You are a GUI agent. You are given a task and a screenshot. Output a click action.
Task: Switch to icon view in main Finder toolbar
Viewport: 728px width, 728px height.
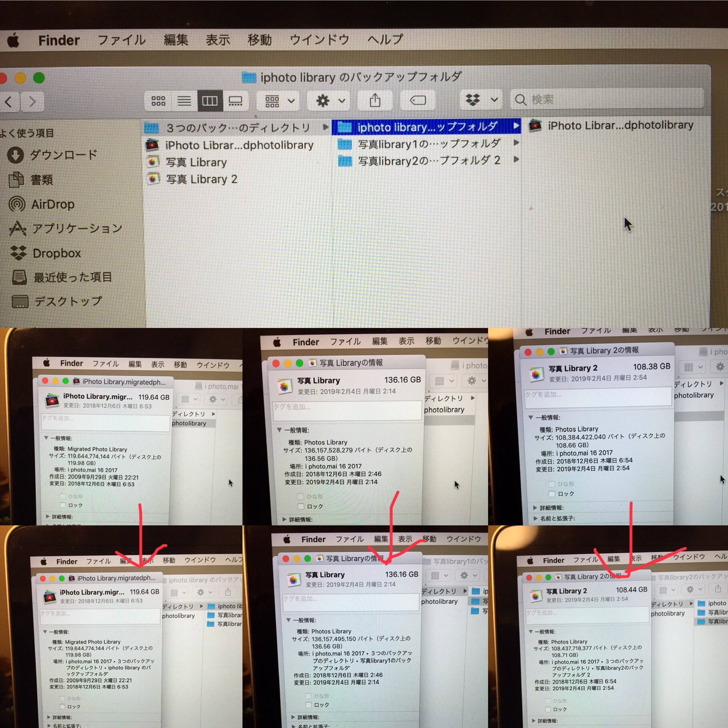tap(158, 101)
